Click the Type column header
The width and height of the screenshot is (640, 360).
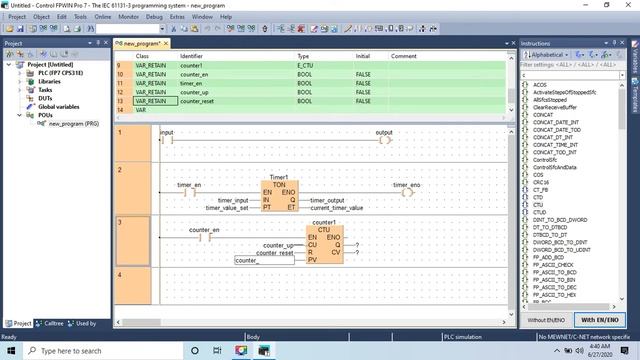[303, 56]
